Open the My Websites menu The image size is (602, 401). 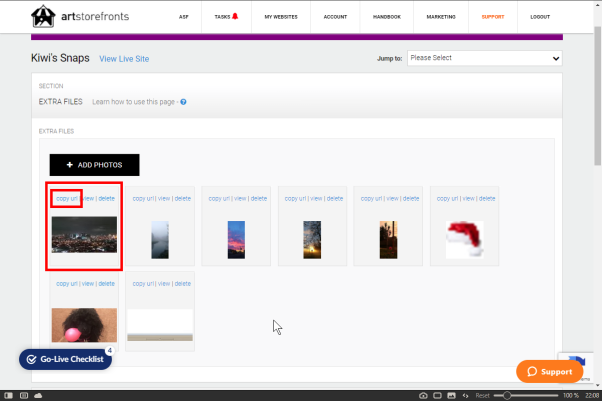pyautogui.click(x=281, y=17)
